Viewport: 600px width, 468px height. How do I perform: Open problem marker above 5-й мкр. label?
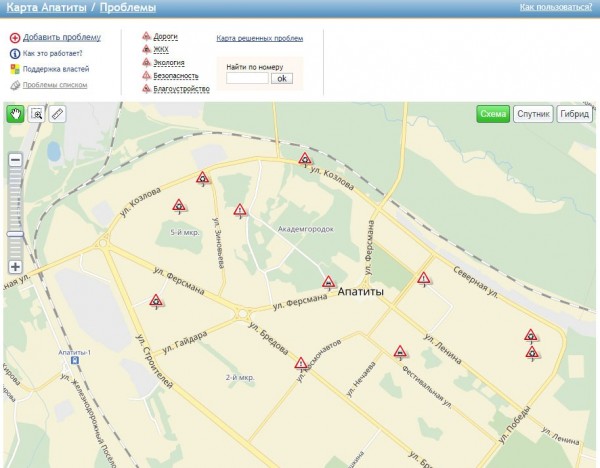pos(179,206)
